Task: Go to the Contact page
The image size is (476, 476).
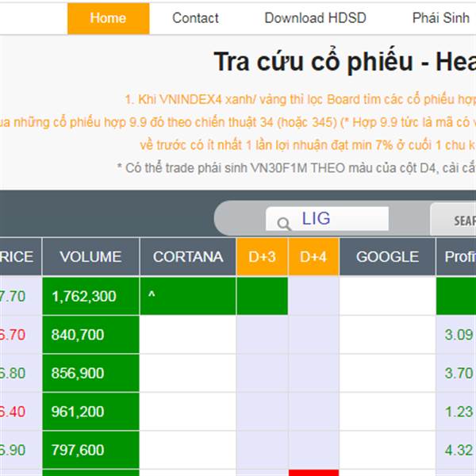Action: tap(195, 18)
